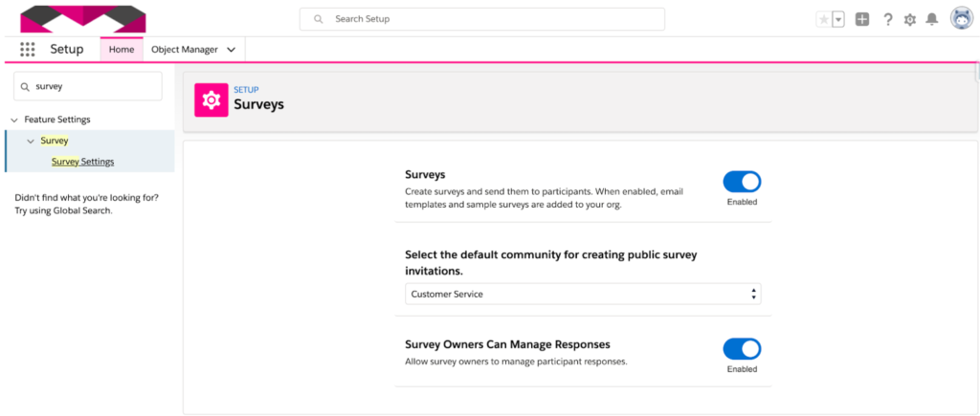Open the setup gear icon in header
The height and width of the screenshot is (416, 980).
[x=910, y=19]
